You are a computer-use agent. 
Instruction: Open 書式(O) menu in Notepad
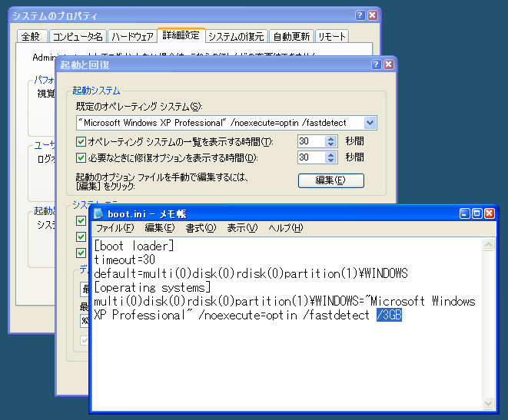(x=201, y=228)
